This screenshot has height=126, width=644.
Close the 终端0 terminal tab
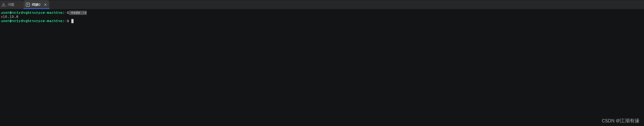click(45, 5)
